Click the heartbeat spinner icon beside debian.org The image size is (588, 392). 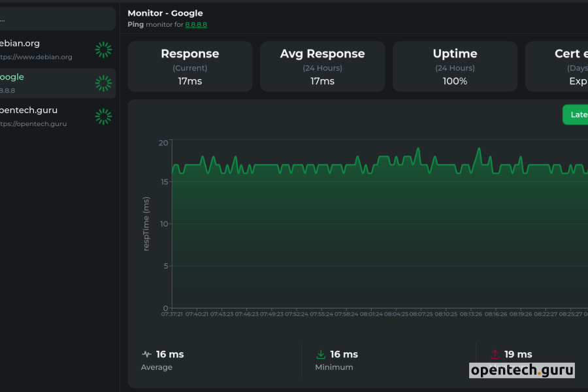pyautogui.click(x=103, y=50)
